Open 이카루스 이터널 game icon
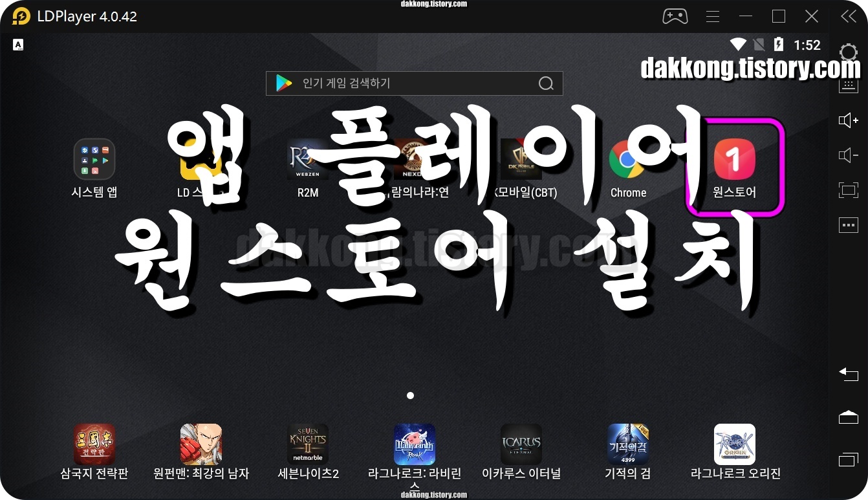 click(x=521, y=444)
